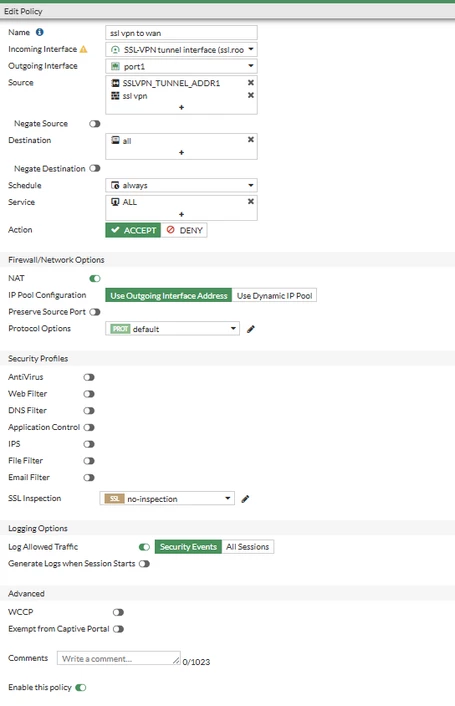The height and width of the screenshot is (706, 455).
Task: Edit Protocol Options with pencil icon
Action: click(x=251, y=329)
